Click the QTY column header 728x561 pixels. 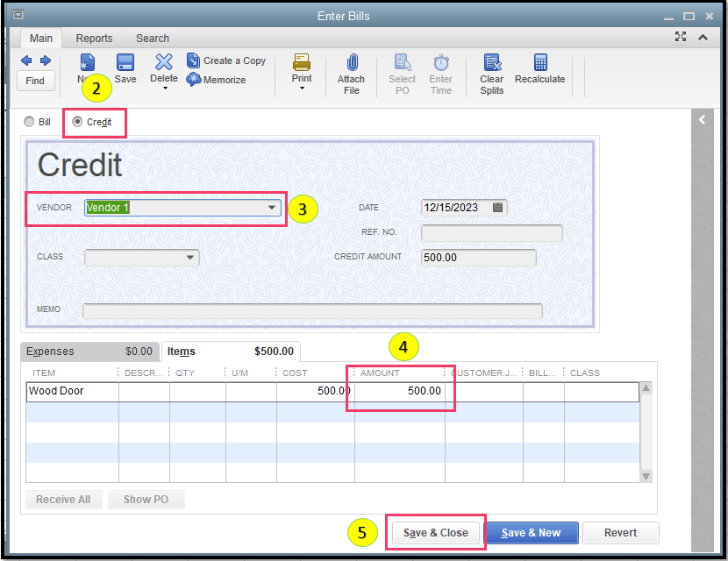click(185, 373)
